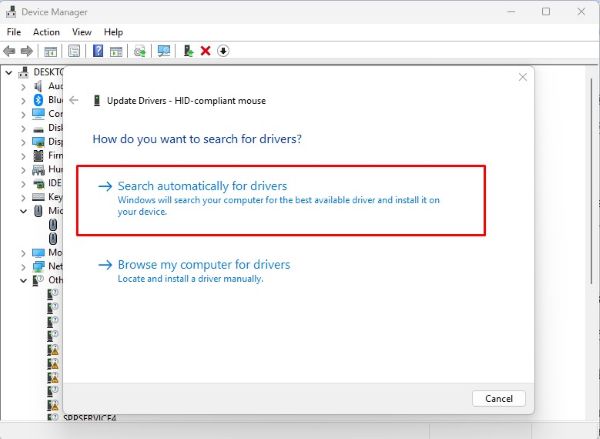Click the toolbar Back arrow

pyautogui.click(x=9, y=51)
